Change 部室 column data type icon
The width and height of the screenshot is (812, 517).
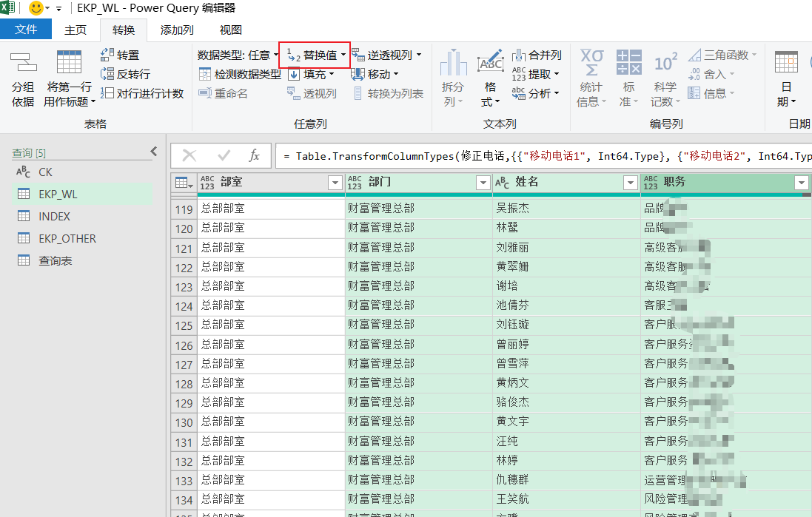tap(207, 182)
